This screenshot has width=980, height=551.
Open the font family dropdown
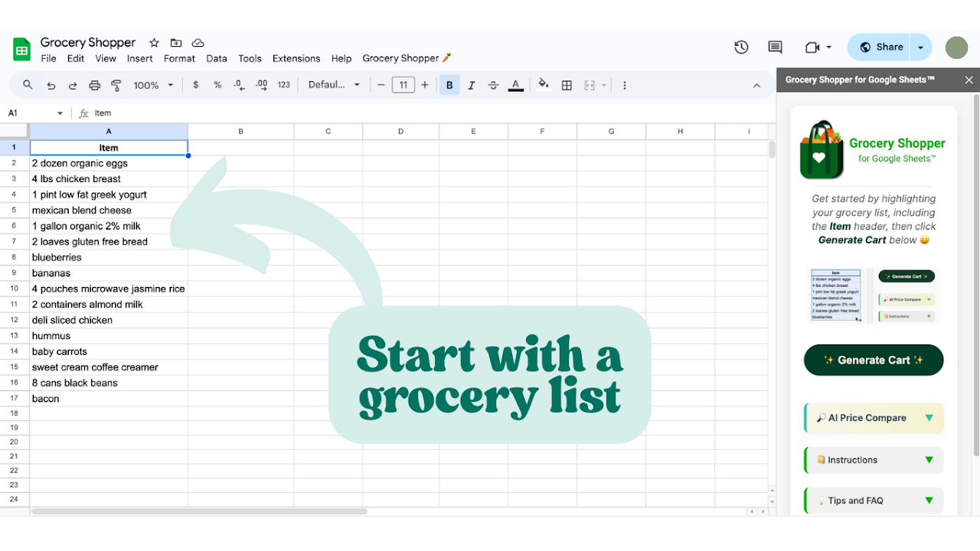pyautogui.click(x=334, y=85)
